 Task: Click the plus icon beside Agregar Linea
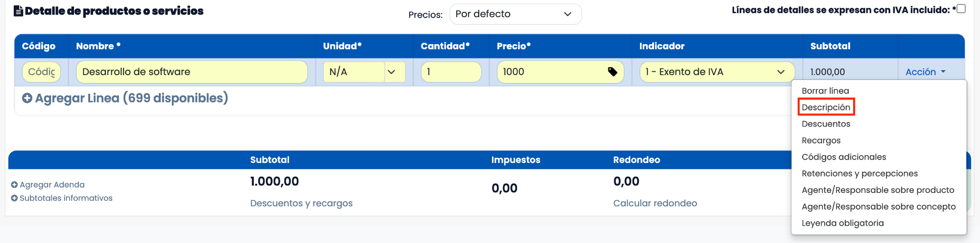[27, 98]
